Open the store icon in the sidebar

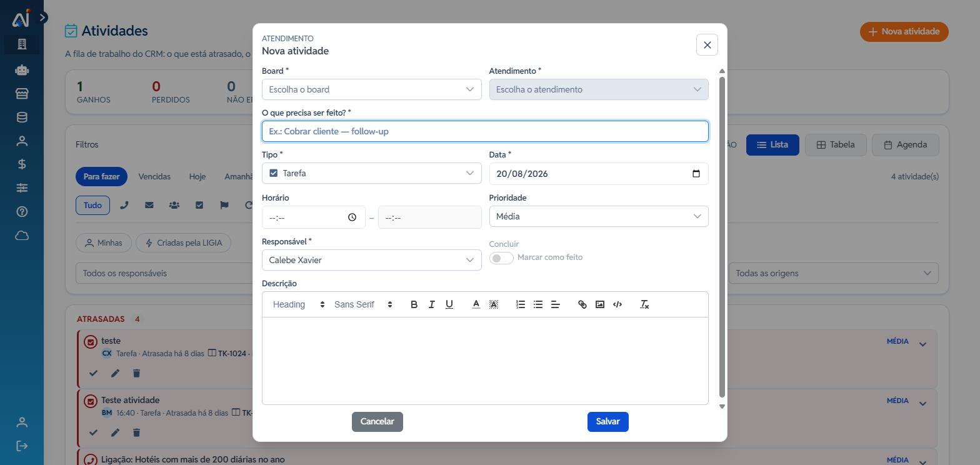(x=22, y=94)
